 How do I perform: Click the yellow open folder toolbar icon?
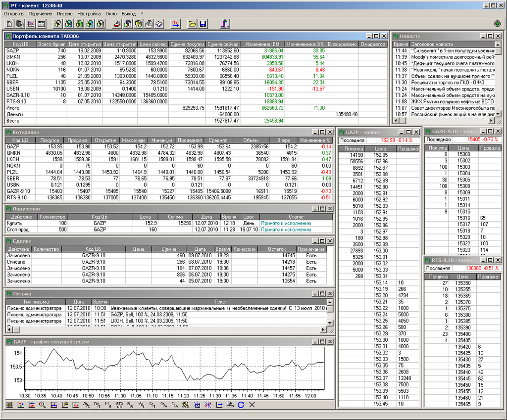(192, 24)
